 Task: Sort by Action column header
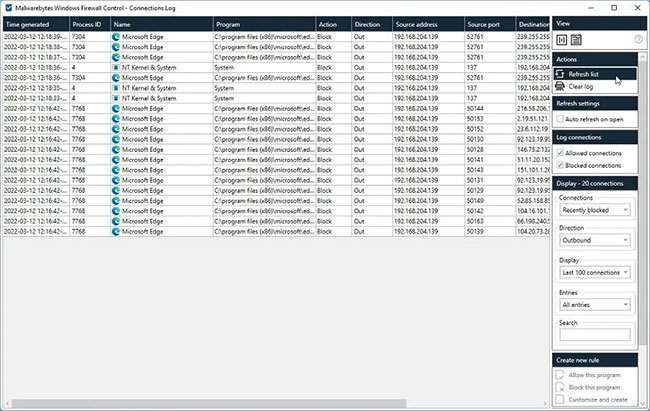pos(334,24)
